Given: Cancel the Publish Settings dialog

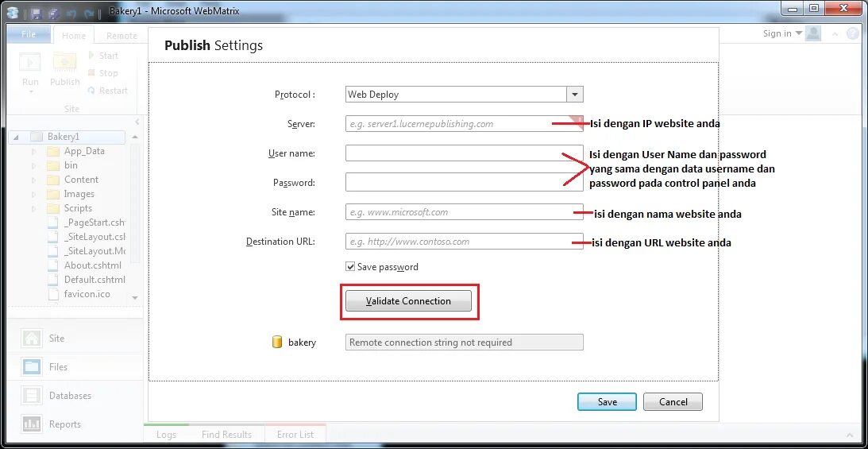Looking at the screenshot, I should pos(673,402).
